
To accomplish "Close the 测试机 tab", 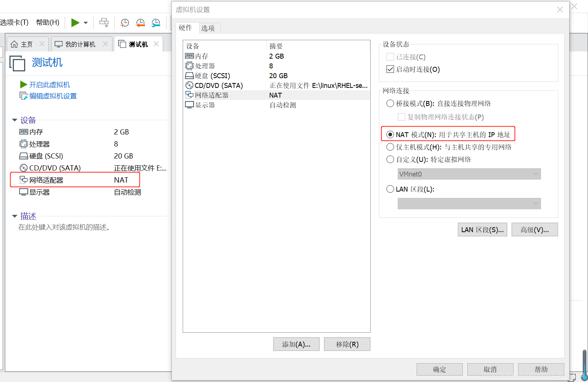I will [156, 44].
